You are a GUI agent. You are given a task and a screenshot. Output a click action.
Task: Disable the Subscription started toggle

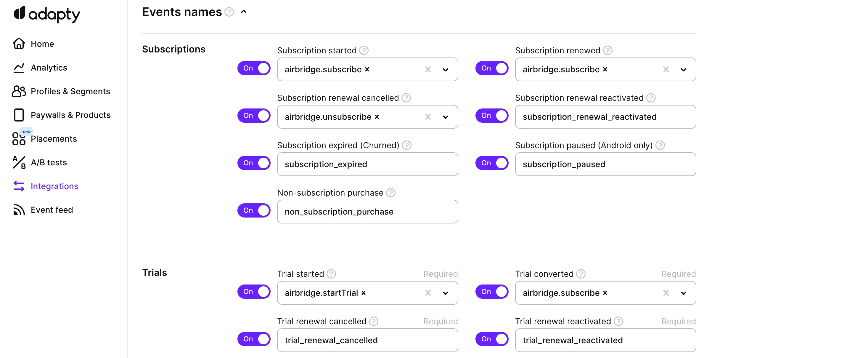(x=254, y=68)
